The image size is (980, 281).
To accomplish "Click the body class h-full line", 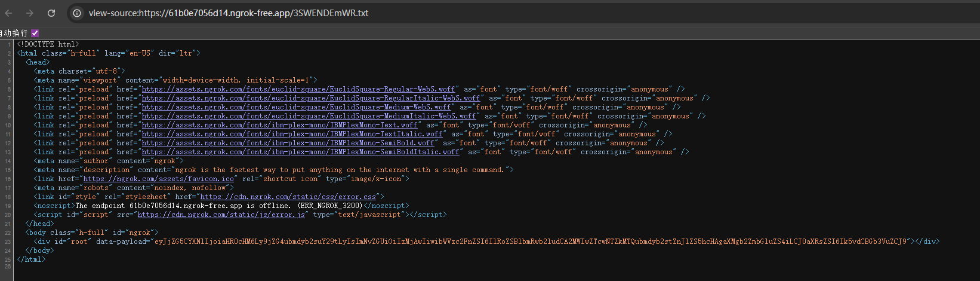I will tap(92, 233).
